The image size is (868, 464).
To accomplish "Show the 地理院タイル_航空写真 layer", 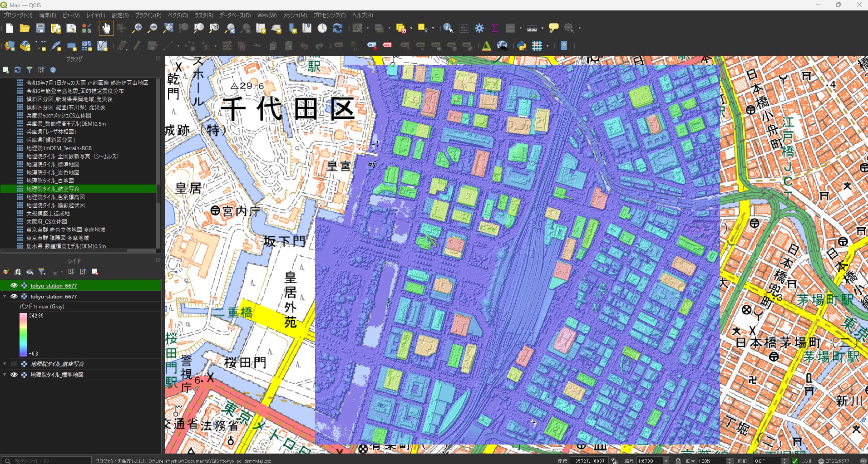I will (x=14, y=364).
